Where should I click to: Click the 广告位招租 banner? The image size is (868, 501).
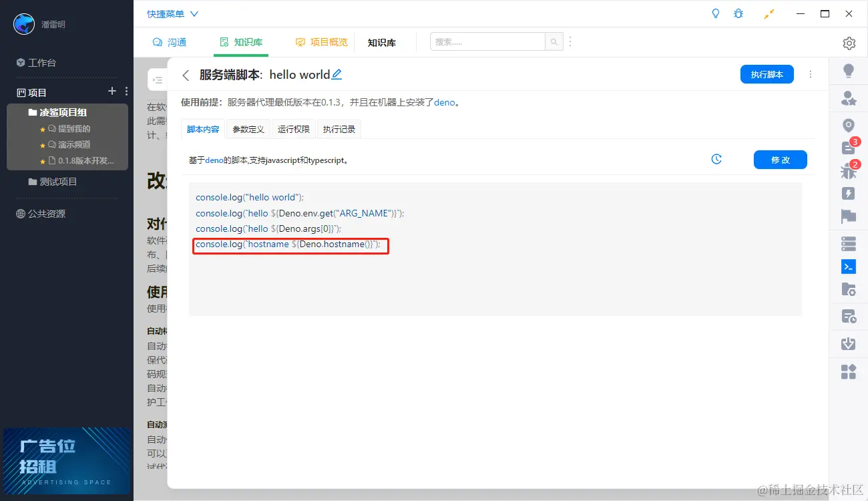[67, 460]
